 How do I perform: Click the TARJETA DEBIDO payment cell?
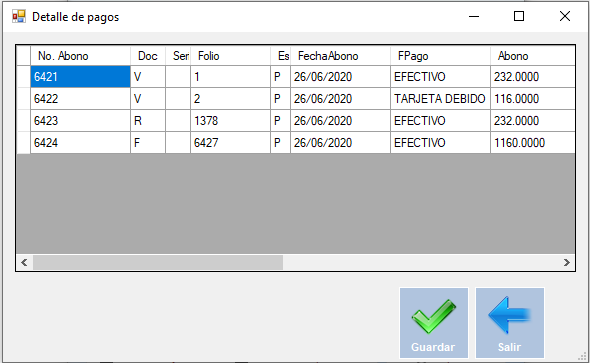point(440,99)
